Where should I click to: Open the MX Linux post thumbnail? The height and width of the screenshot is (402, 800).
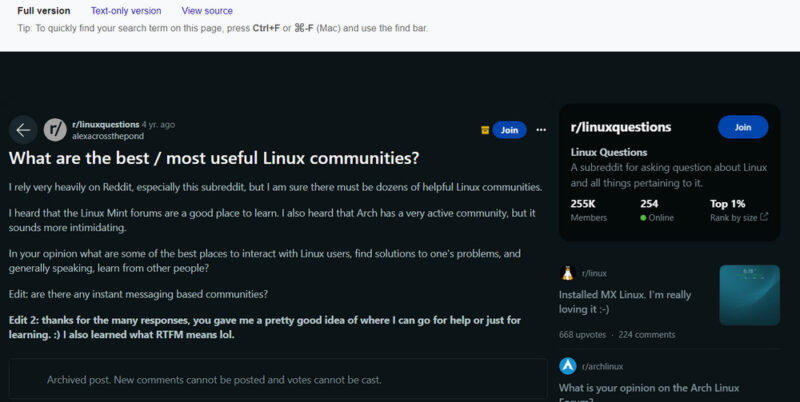point(749,295)
